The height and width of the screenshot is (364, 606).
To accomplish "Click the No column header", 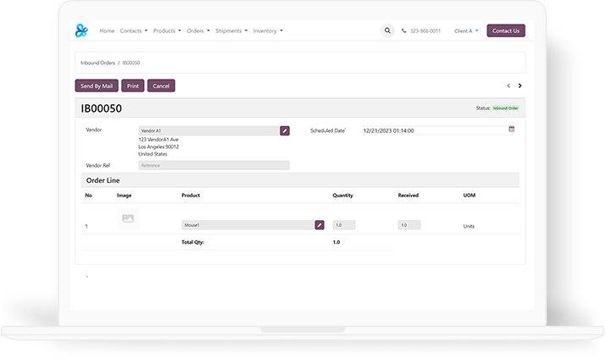I will (88, 196).
